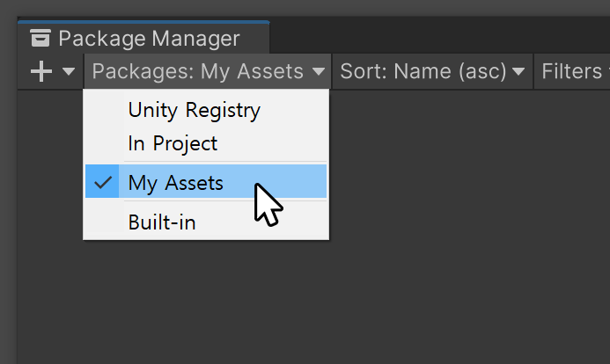
Task: Click blank space left of Unity Registry
Action: coord(104,111)
